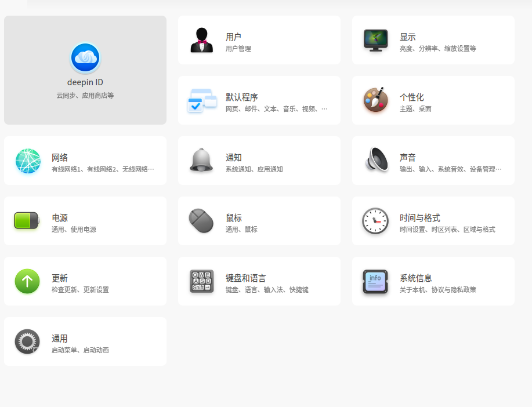Screen dimensions: 532x407
Task: Open the '通知' title
Action: [234, 157]
